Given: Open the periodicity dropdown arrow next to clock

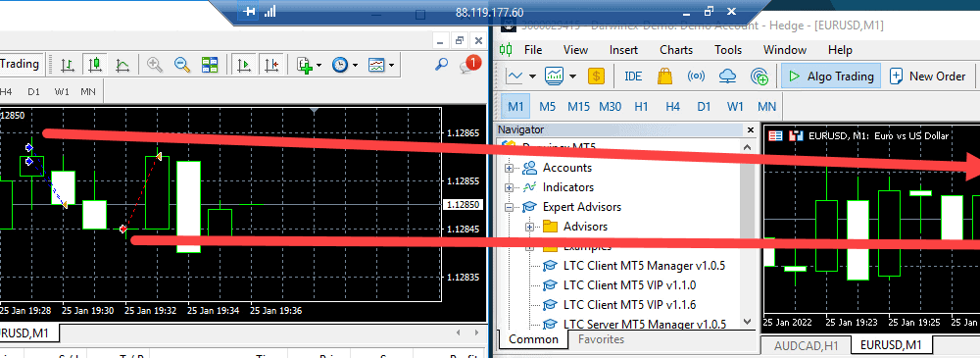Looking at the screenshot, I should click(355, 65).
